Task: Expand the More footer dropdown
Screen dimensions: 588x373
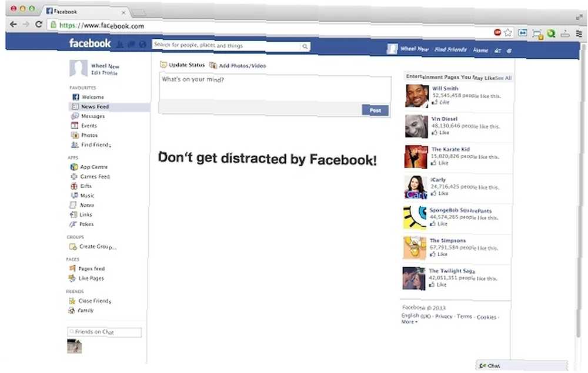Action: click(409, 322)
